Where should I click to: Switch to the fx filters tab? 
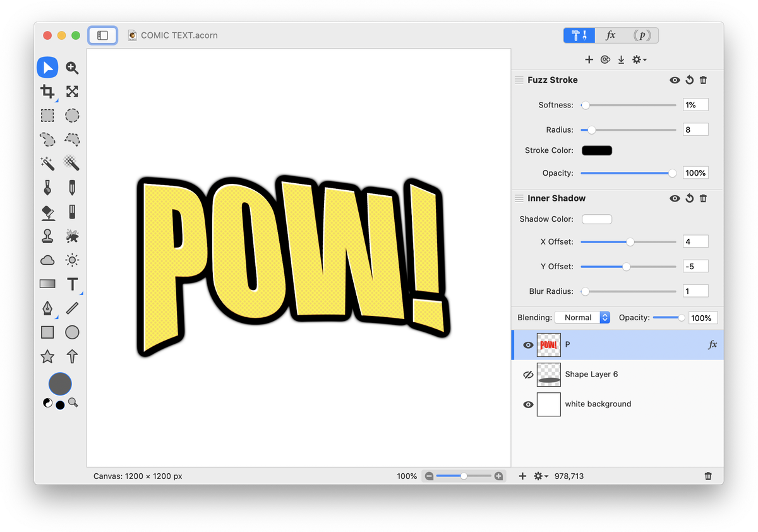pyautogui.click(x=611, y=35)
